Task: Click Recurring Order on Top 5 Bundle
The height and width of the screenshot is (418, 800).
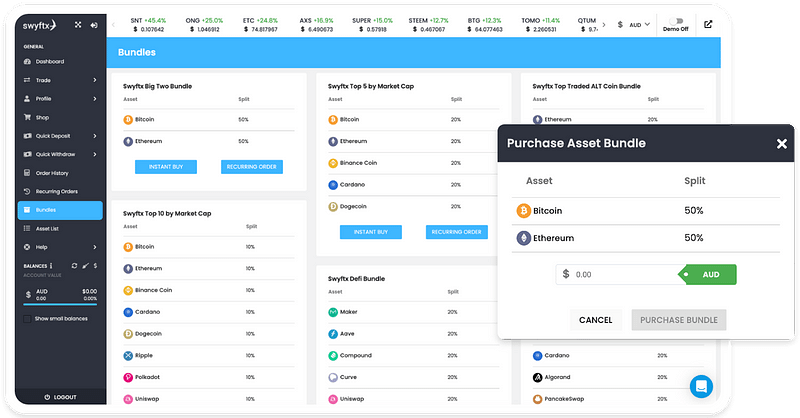Action: pos(457,232)
